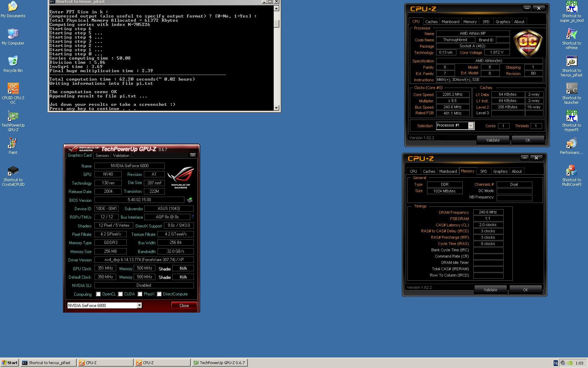The height and width of the screenshot is (368, 588).
Task: Click OK in upper CPU-Z window
Action: tap(528, 140)
